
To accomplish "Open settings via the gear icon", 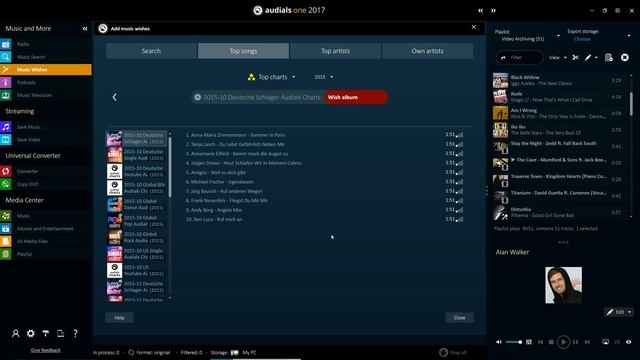I will pos(31,333).
